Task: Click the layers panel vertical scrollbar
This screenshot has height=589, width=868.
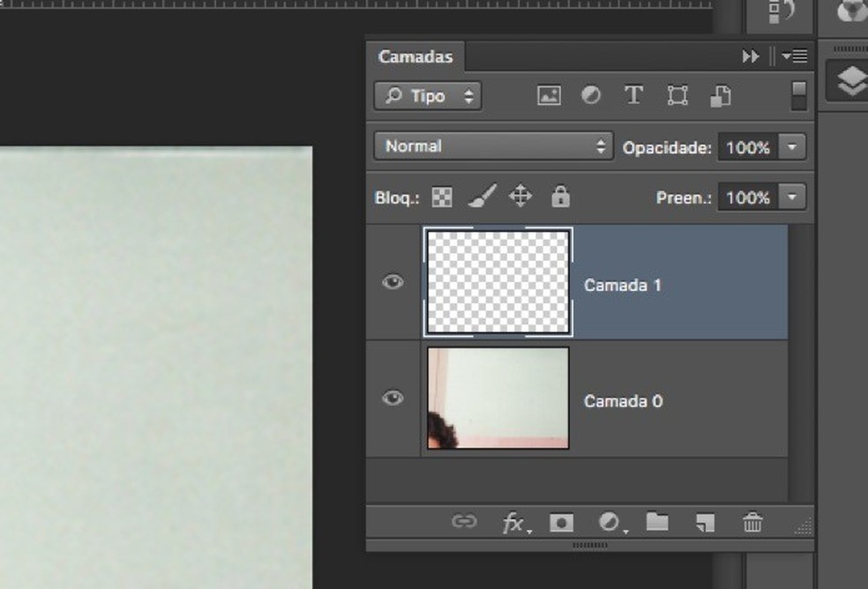Action: coord(800,362)
